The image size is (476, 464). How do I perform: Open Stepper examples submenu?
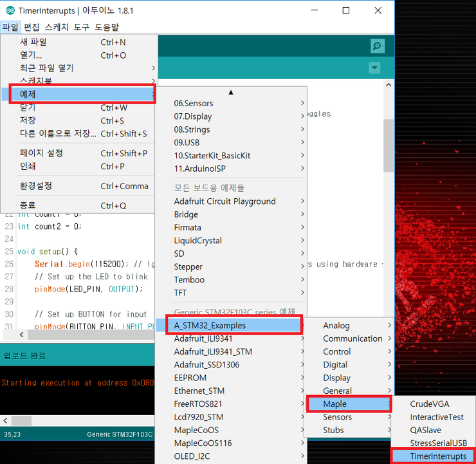[x=231, y=266]
